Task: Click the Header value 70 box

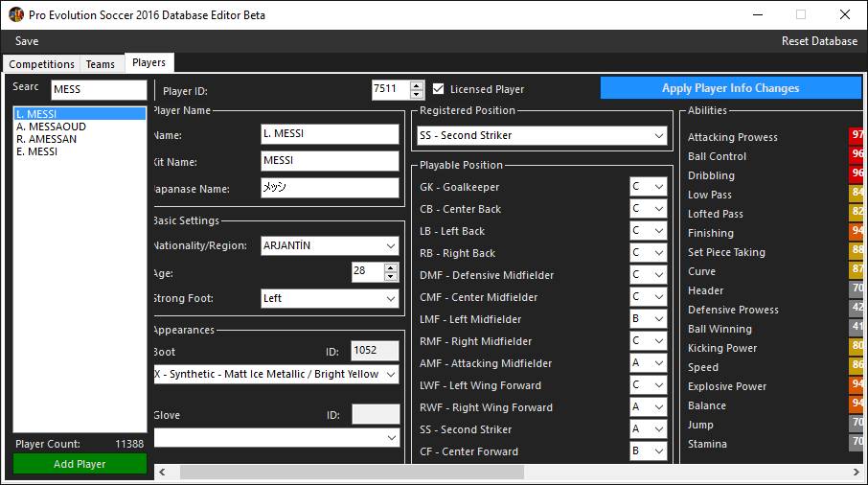Action: coord(856,289)
